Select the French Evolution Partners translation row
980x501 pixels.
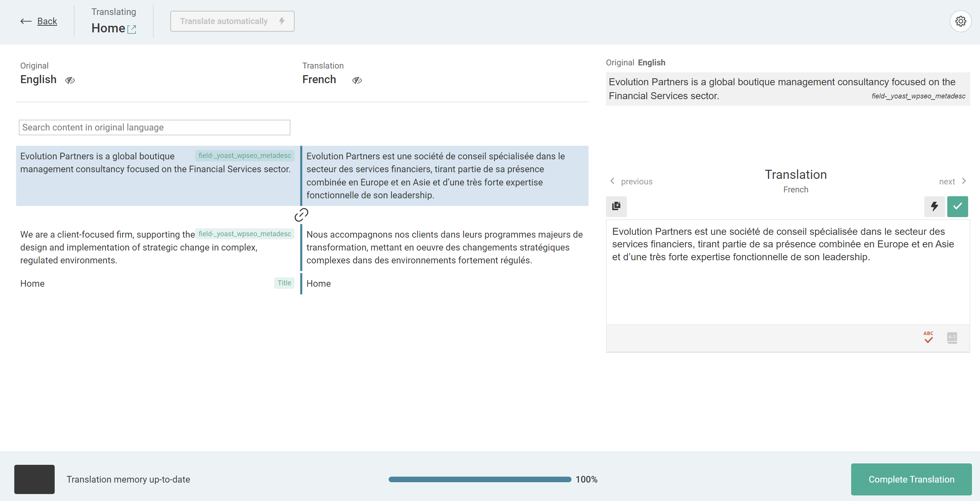[x=445, y=176]
